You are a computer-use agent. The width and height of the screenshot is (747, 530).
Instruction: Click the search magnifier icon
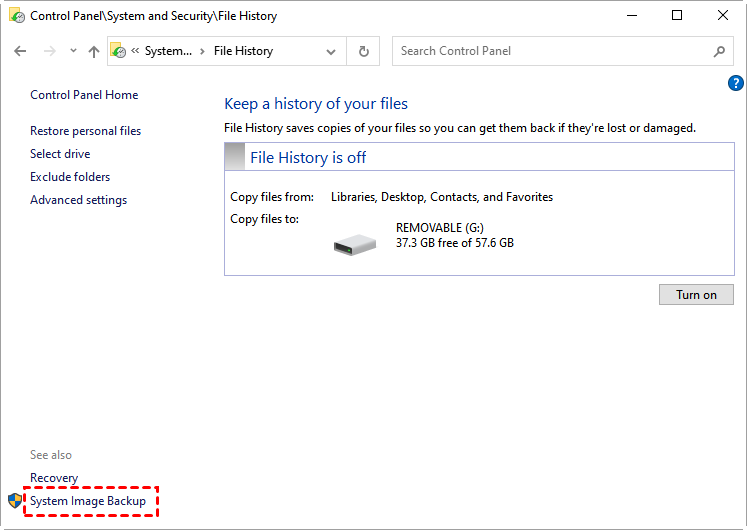[x=719, y=51]
